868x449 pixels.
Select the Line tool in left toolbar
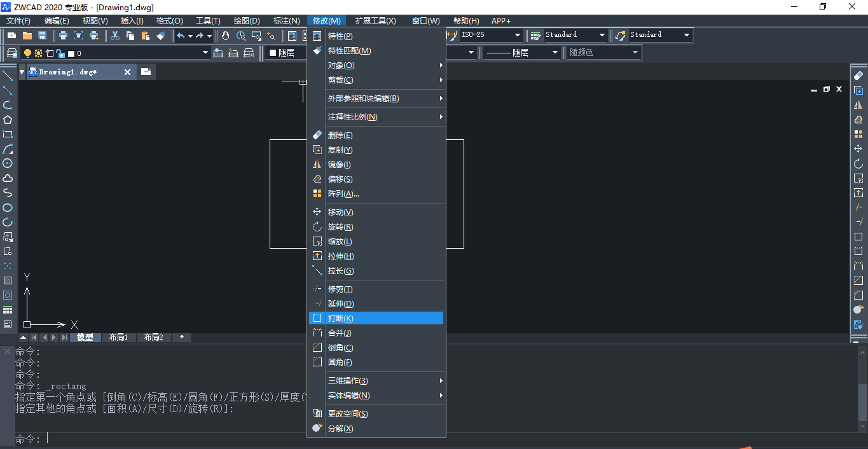(x=8, y=76)
